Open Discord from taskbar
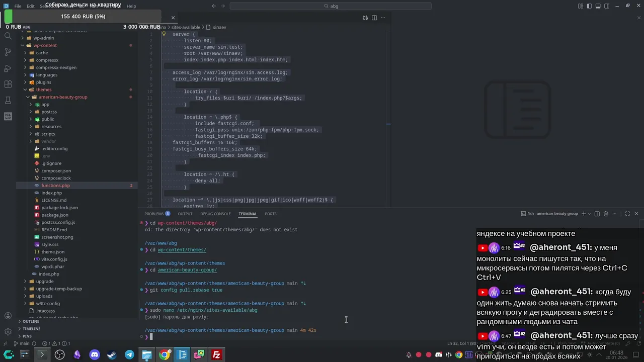Viewport: 644px width, 362px height. [x=95, y=355]
